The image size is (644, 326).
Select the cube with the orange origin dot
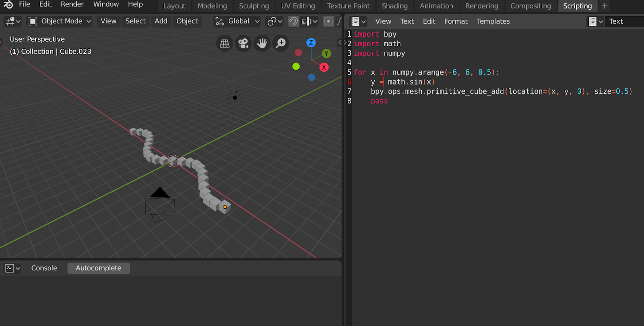(225, 207)
